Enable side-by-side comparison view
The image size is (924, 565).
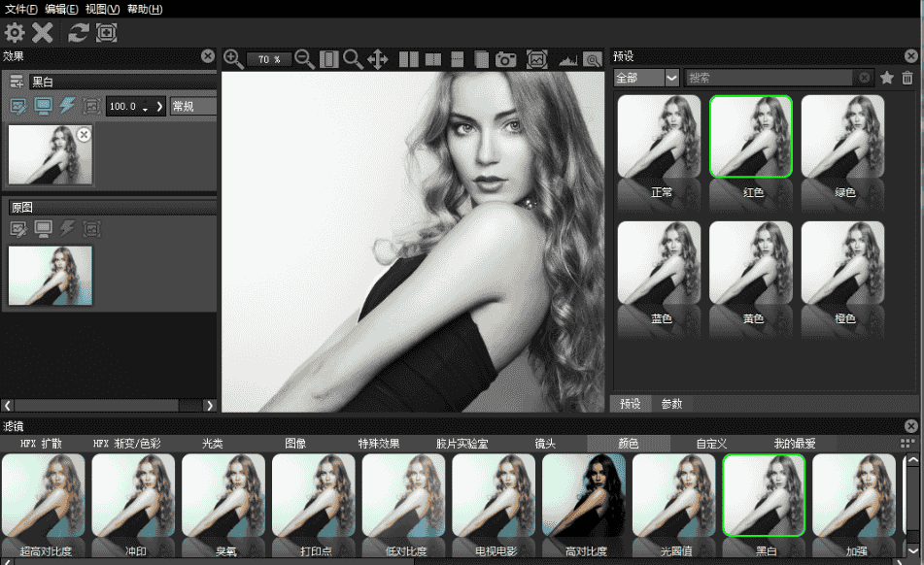coord(408,59)
